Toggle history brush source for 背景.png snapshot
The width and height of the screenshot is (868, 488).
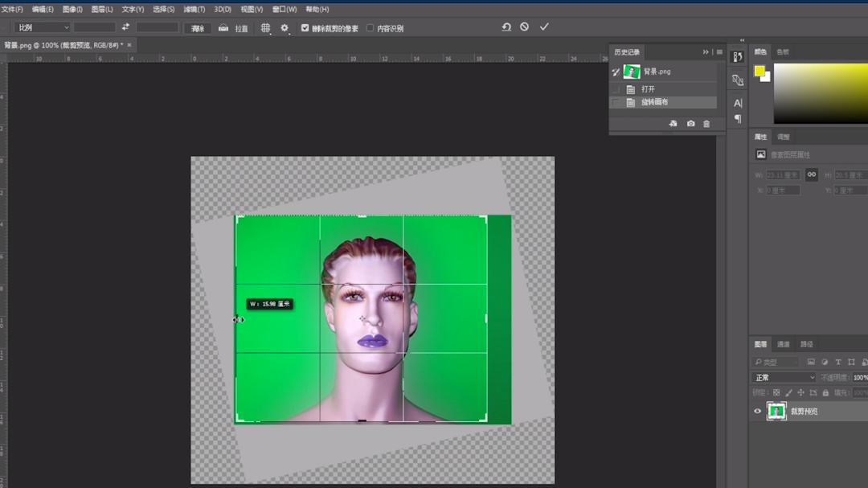616,72
